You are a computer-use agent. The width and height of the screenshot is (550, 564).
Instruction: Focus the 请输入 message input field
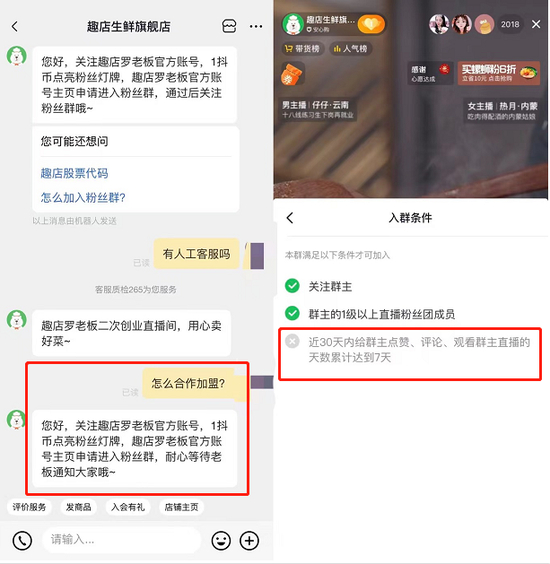pos(122,540)
